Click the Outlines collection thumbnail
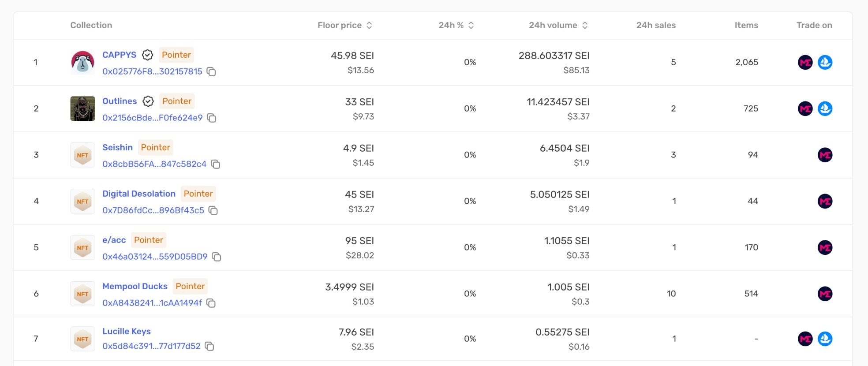Image resolution: width=868 pixels, height=366 pixels. click(82, 108)
